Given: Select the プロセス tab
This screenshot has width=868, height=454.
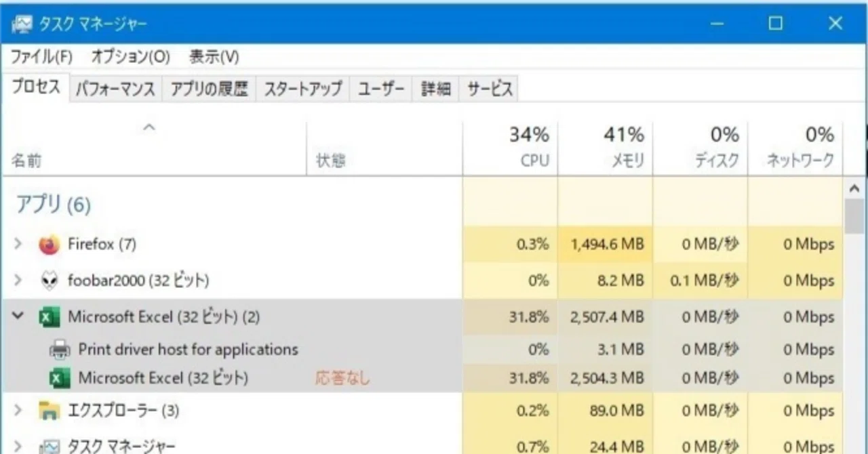Looking at the screenshot, I should tap(36, 88).
